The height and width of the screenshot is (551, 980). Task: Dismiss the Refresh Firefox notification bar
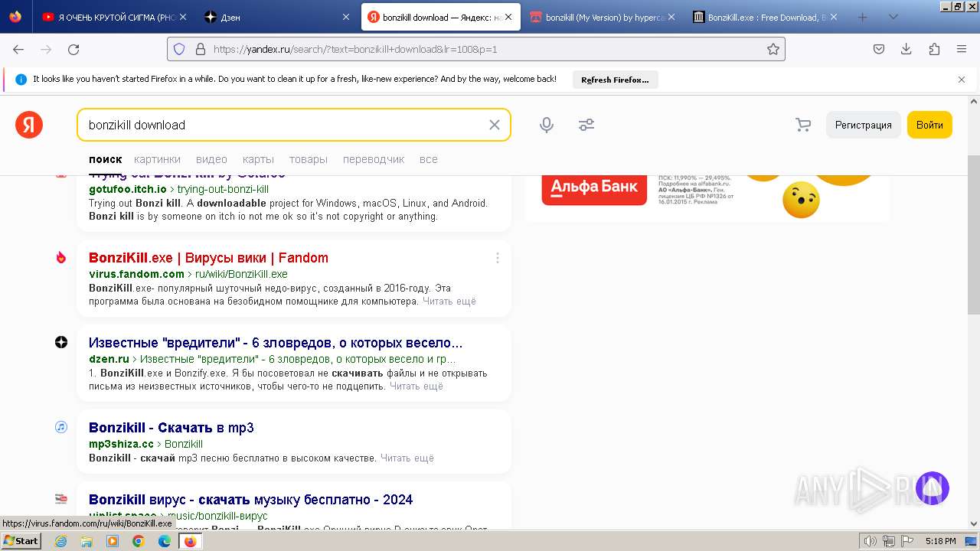click(x=962, y=79)
